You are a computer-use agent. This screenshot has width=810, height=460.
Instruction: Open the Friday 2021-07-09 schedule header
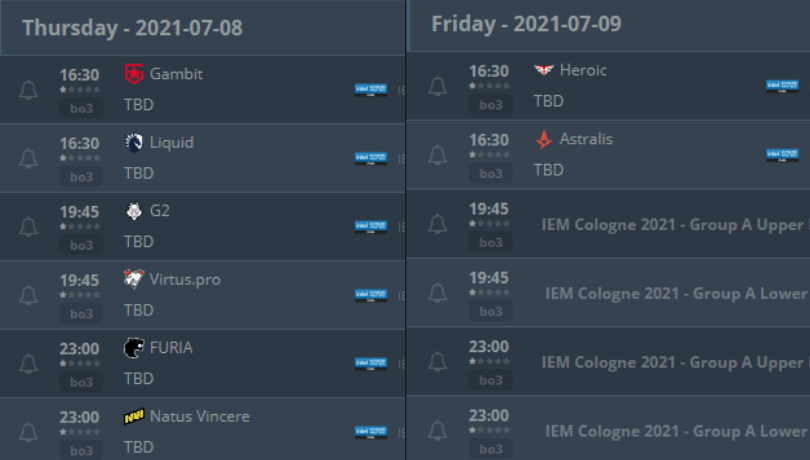(526, 24)
